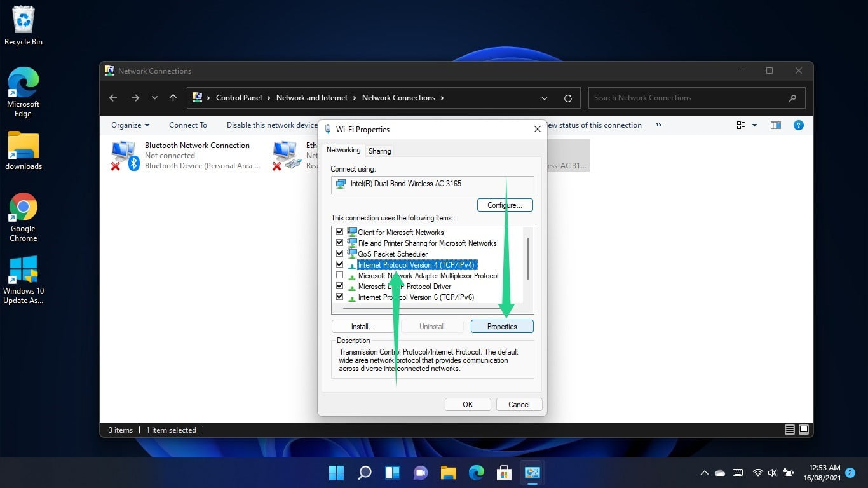Viewport: 868px width, 488px height.
Task: Uncheck Internet Protocol Version 6 (TCP/IPv6)
Action: 339,297
